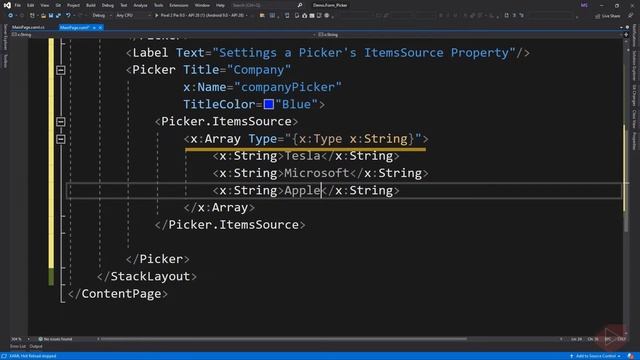Open the Help menu
The image size is (640, 360).
pos(220,5)
